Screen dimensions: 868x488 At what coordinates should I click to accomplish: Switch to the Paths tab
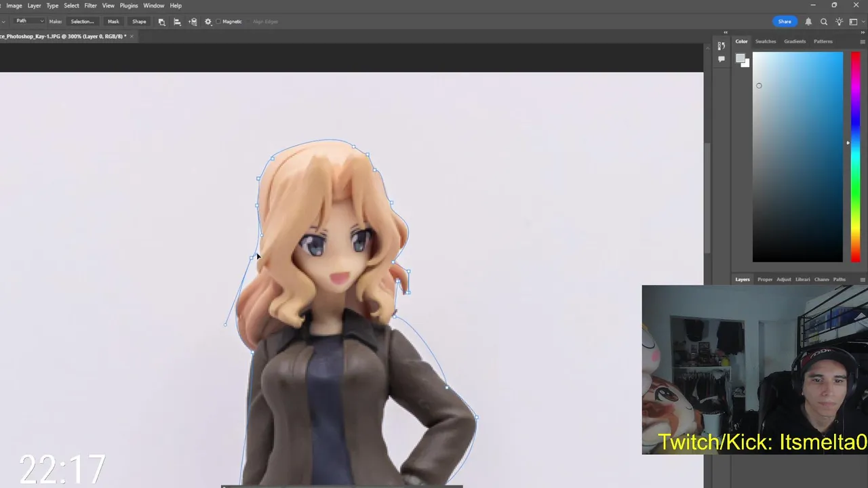pos(840,279)
